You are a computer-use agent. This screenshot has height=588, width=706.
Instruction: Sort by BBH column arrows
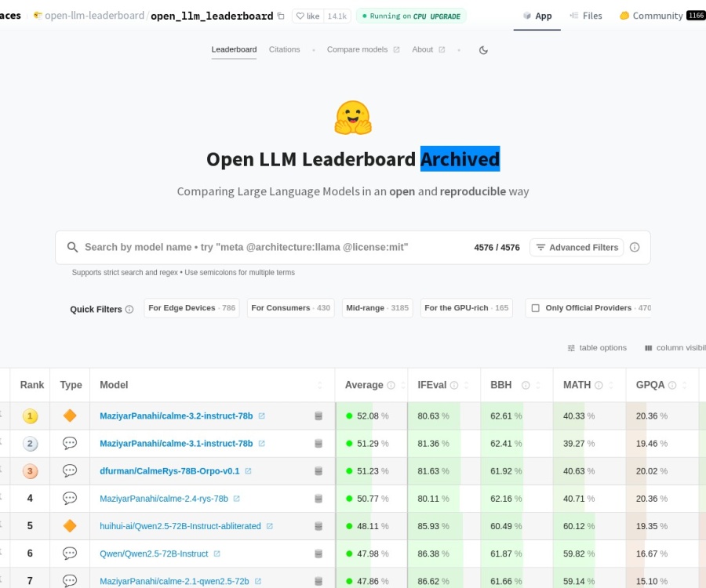[537, 385]
